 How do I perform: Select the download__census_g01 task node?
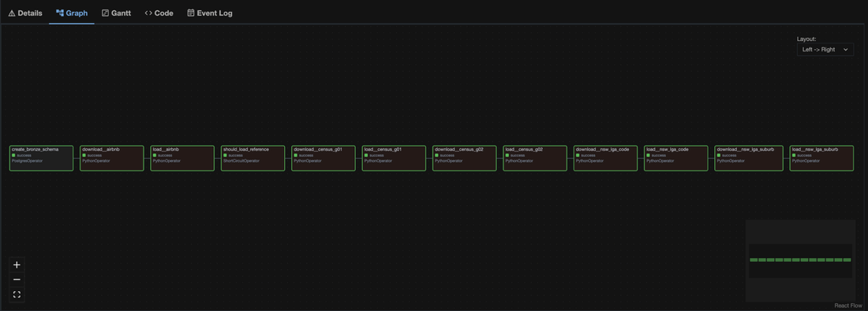coord(324,159)
